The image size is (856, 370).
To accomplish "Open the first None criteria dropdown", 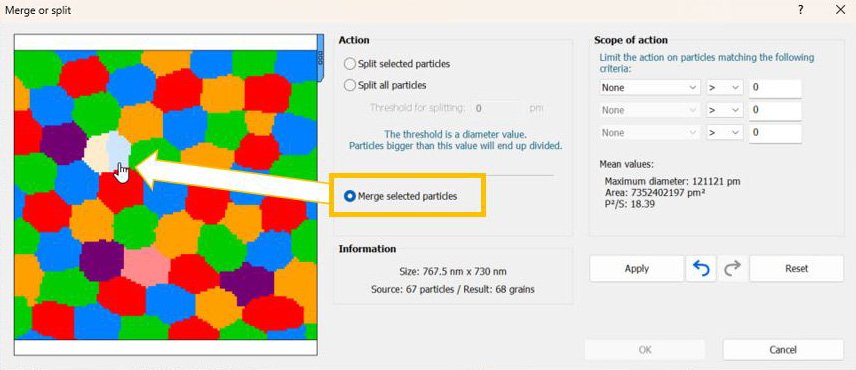I will point(650,87).
